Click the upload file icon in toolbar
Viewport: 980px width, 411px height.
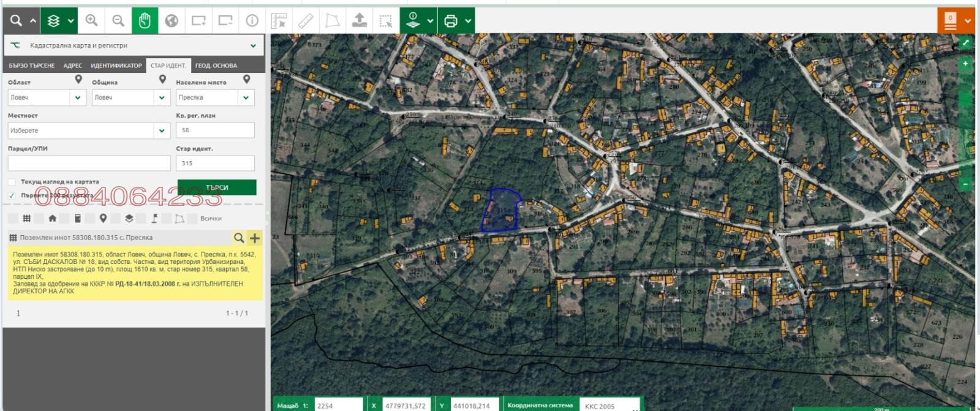(x=360, y=21)
